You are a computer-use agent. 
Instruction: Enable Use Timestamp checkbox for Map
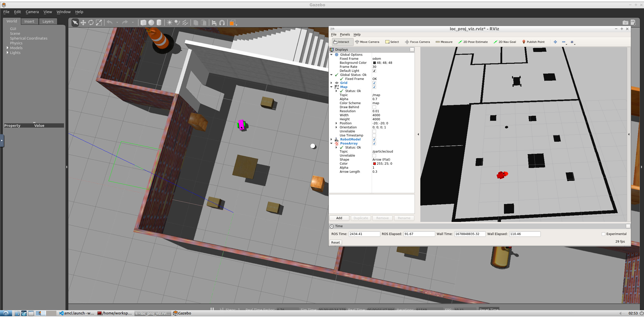374,135
